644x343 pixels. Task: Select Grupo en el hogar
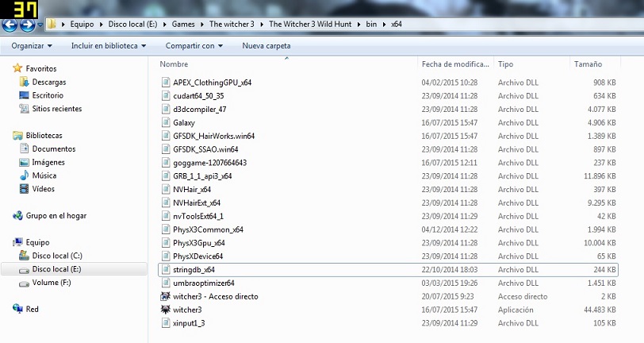(56, 215)
